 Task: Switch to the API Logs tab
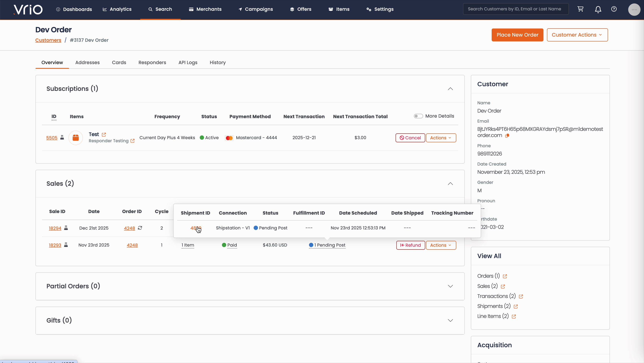[x=188, y=63]
